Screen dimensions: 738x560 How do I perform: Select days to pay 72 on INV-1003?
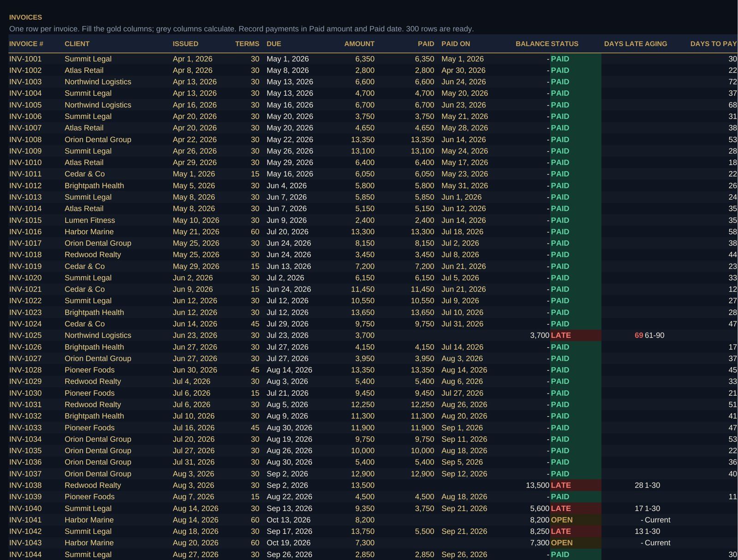pyautogui.click(x=732, y=82)
